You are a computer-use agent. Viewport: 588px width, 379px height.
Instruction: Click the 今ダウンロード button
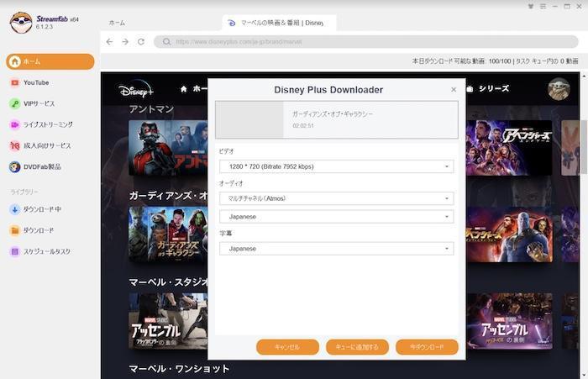tap(427, 347)
